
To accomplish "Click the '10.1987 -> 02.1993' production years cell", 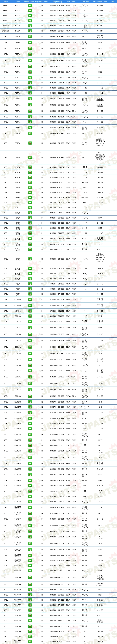I will tap(57, 491).
